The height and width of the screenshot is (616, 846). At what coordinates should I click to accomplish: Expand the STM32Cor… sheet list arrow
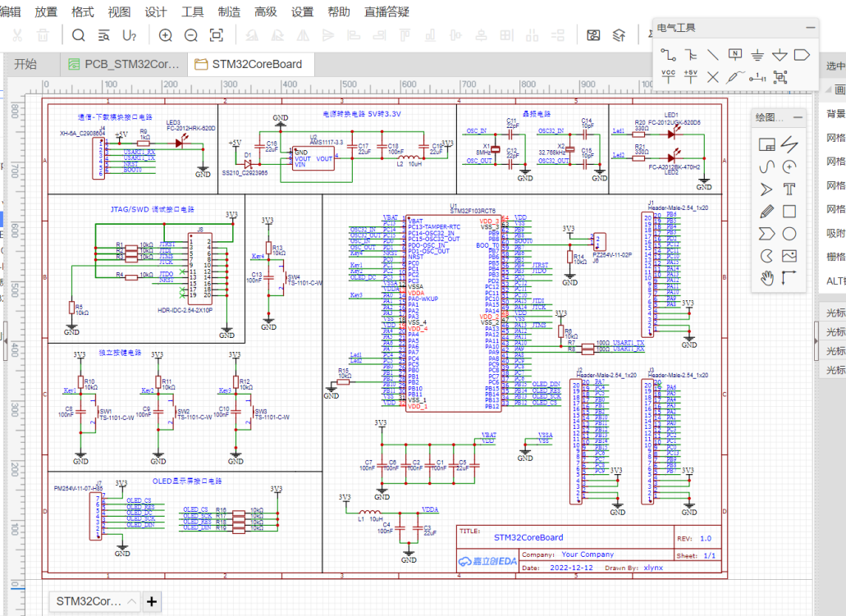coord(130,601)
